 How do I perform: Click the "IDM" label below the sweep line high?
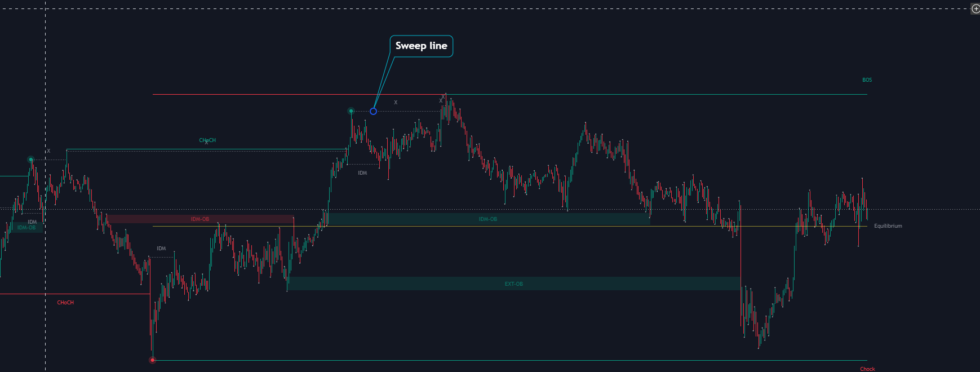click(362, 173)
